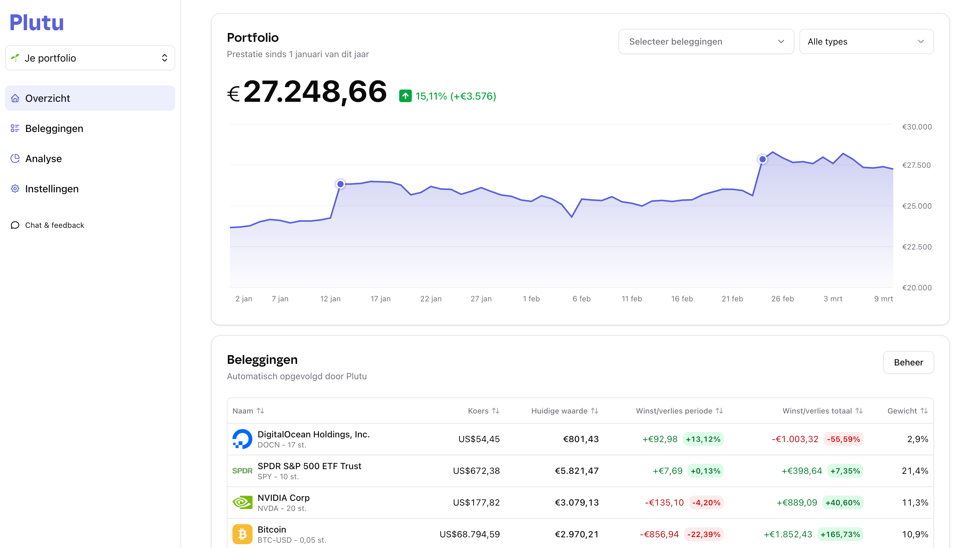Open the Je portfolio selector
The height and width of the screenshot is (548, 980).
(90, 58)
